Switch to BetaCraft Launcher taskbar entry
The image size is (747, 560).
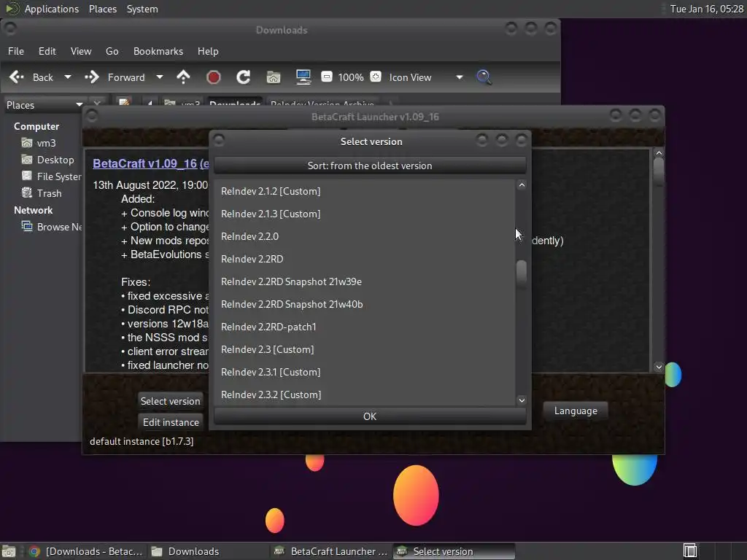(330, 551)
